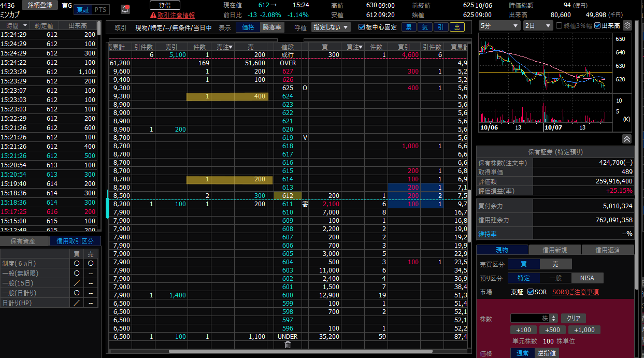Select the PTS market toggle
The height and width of the screenshot is (358, 644).
tap(101, 10)
